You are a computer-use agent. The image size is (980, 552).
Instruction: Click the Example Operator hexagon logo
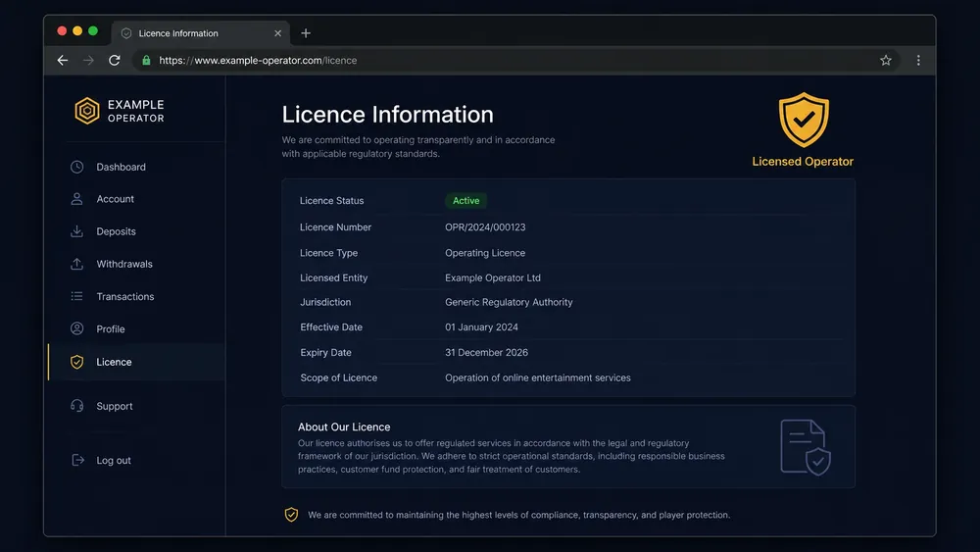pos(87,111)
